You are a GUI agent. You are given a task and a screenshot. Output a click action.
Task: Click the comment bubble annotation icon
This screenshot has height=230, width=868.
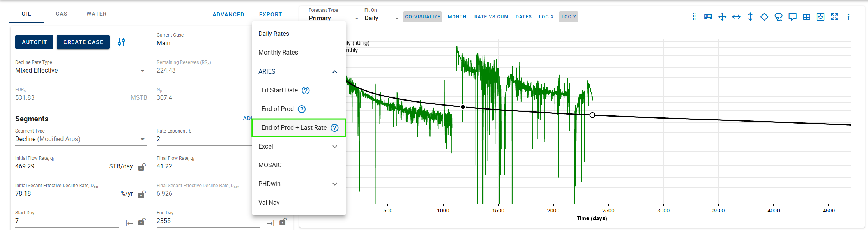pos(792,17)
